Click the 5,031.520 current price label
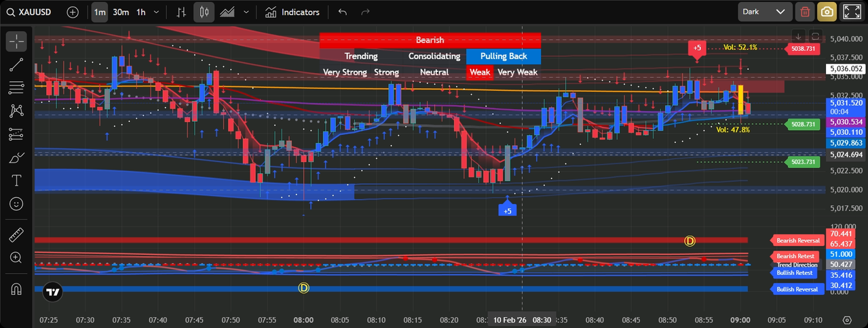This screenshot has width=868, height=328. point(845,102)
